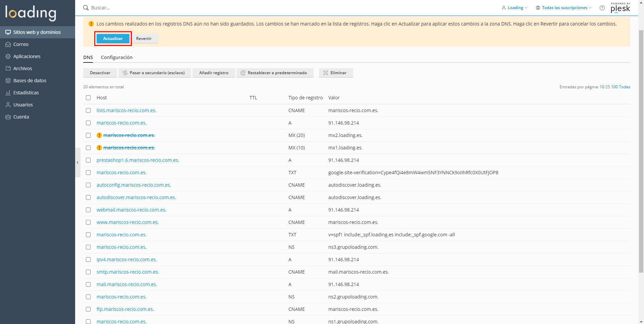Open Cuenta icon in sidebar

pos(8,117)
